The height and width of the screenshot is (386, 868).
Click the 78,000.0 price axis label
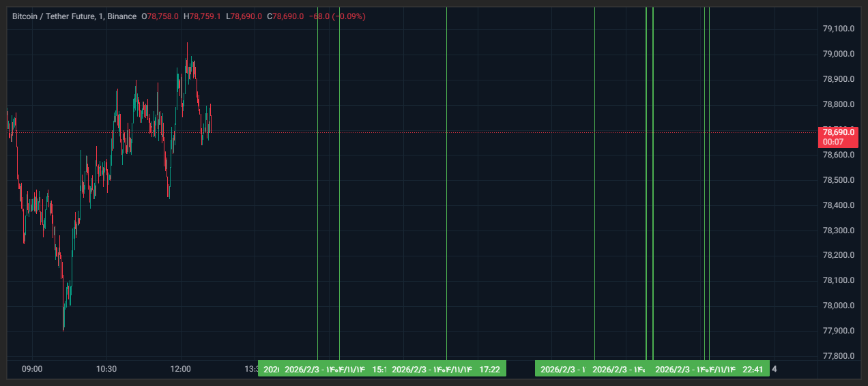(x=839, y=306)
